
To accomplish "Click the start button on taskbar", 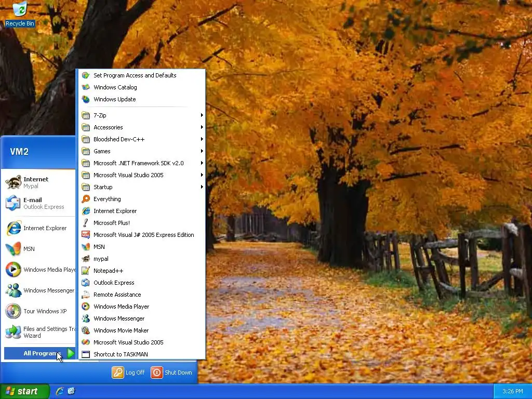I will click(25, 391).
